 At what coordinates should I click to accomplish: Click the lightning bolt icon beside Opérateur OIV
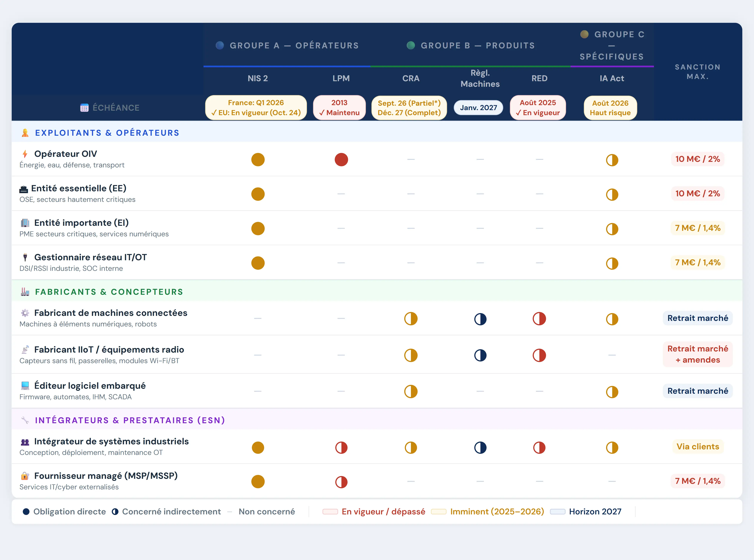point(25,154)
